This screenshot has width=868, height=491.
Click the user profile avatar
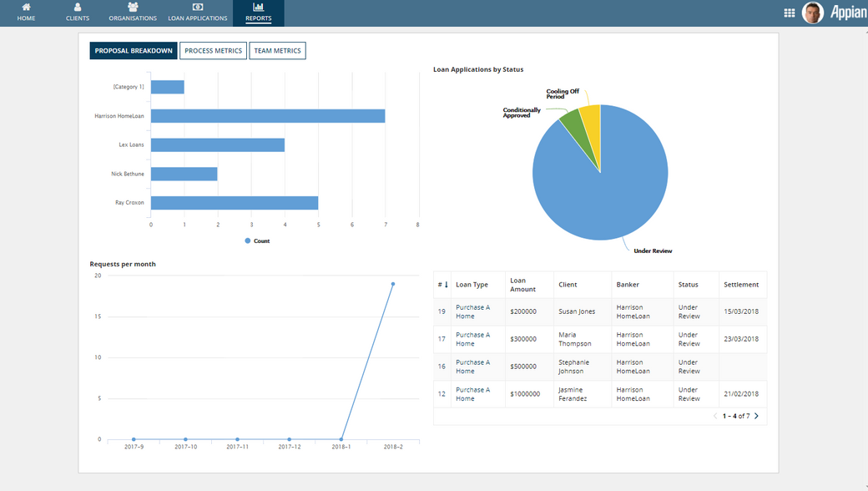[x=812, y=13]
